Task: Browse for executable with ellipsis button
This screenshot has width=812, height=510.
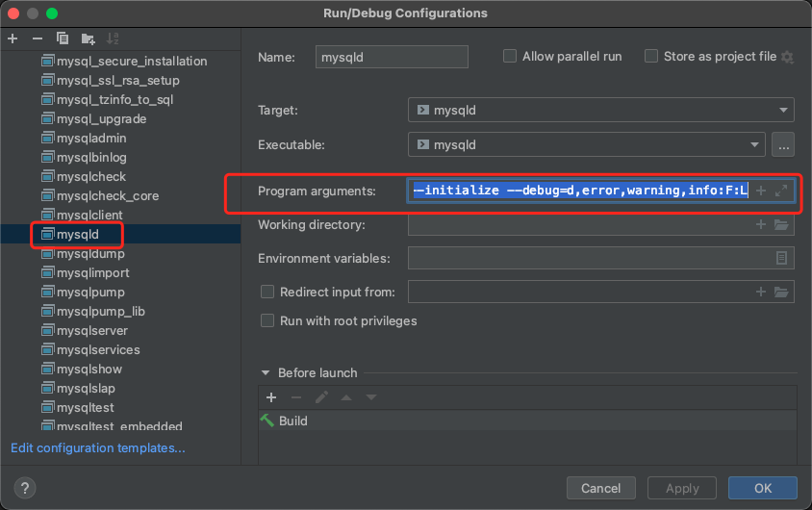Action: point(783,145)
